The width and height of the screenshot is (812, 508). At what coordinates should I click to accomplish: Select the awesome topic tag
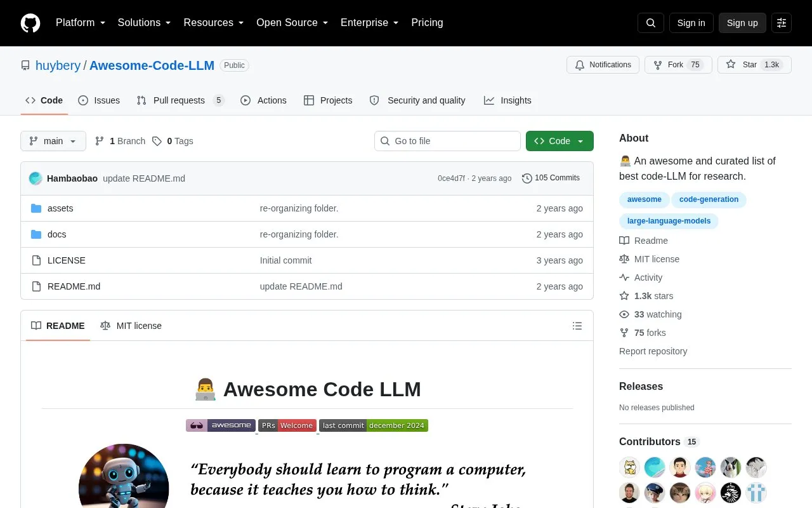645,199
